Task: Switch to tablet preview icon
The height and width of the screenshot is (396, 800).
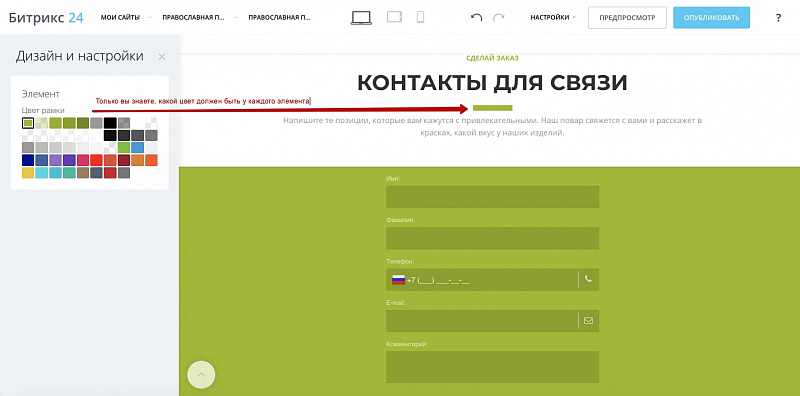Action: [394, 17]
